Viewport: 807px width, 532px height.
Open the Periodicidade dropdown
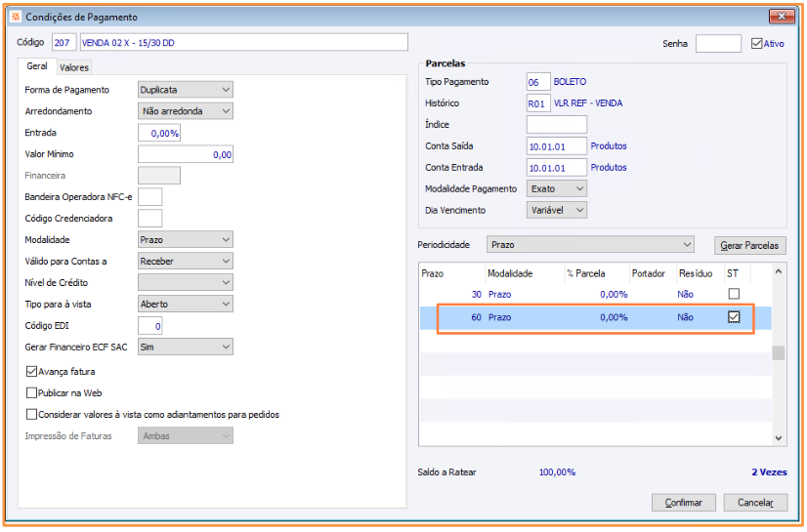tap(590, 245)
